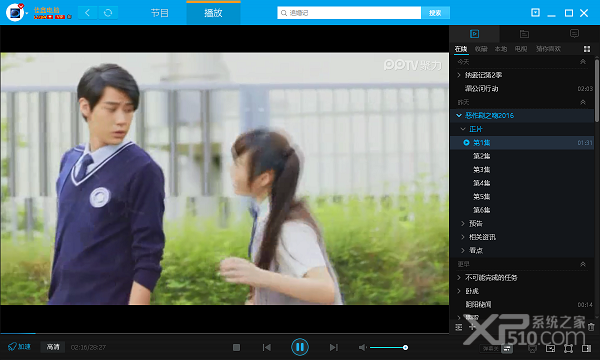The width and height of the screenshot is (600, 360).
Task: Toggle the 弹幕 danmaku switch
Action: click(490, 349)
